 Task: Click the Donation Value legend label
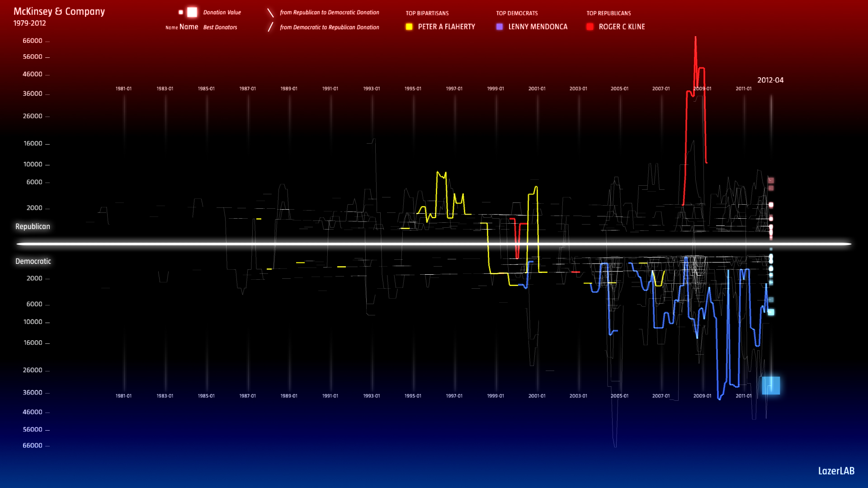point(222,13)
